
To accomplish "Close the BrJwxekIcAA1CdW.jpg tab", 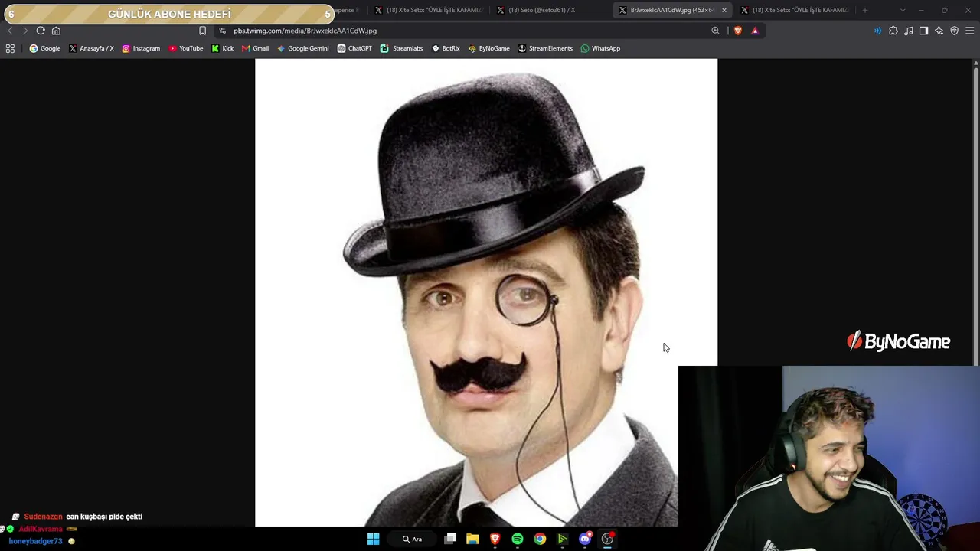I will (x=724, y=10).
